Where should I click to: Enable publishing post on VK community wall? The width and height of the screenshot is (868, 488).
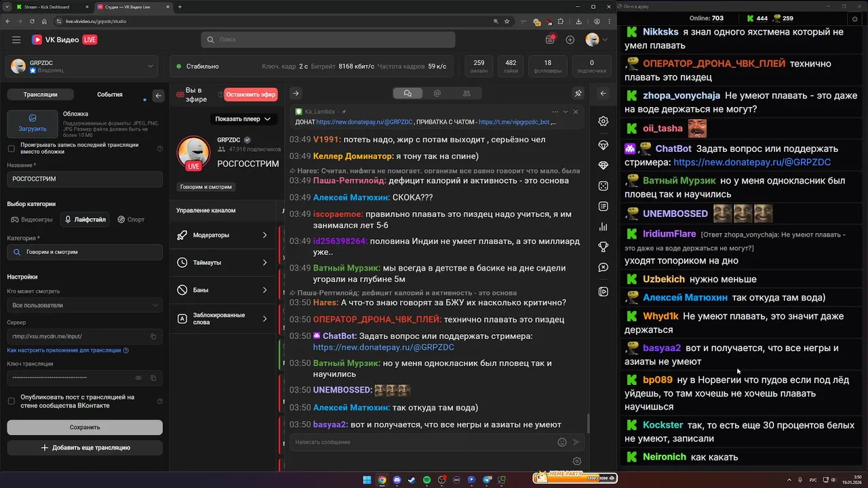click(x=11, y=401)
